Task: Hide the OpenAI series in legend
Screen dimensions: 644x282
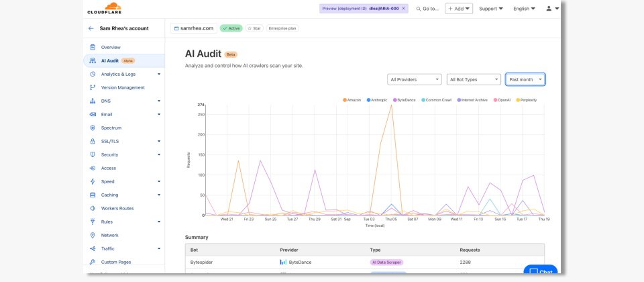Action: (502, 99)
